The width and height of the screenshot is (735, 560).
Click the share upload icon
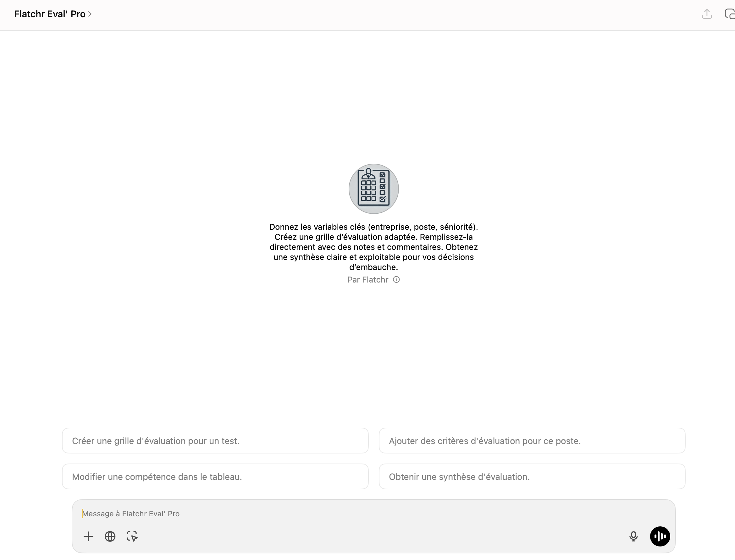707,14
